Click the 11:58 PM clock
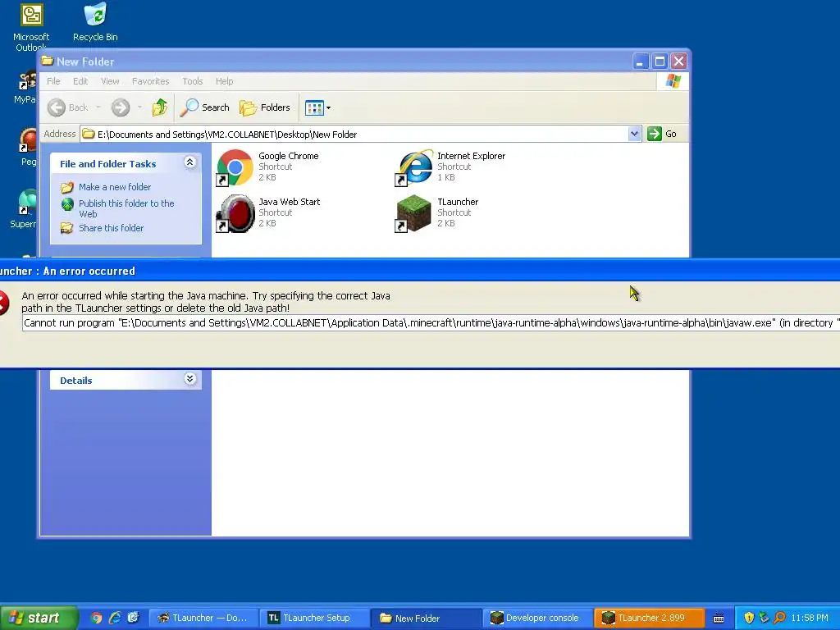Screen dimensions: 840x630 click(810, 619)
